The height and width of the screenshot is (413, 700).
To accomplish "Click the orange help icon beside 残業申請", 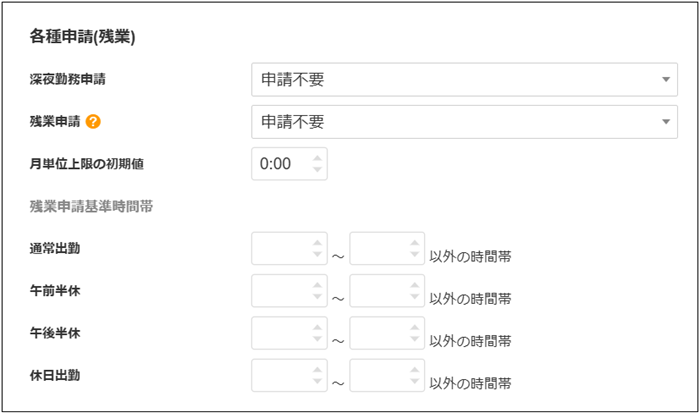I will pyautogui.click(x=93, y=122).
